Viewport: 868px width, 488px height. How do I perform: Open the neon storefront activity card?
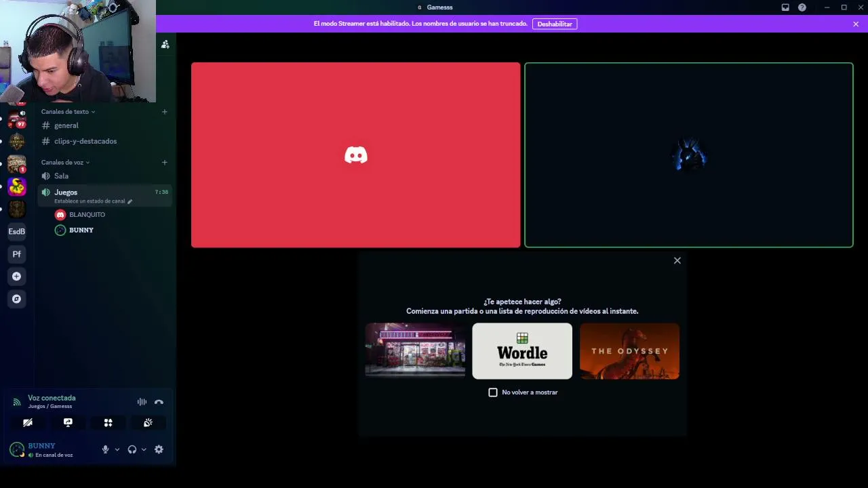[x=415, y=351]
